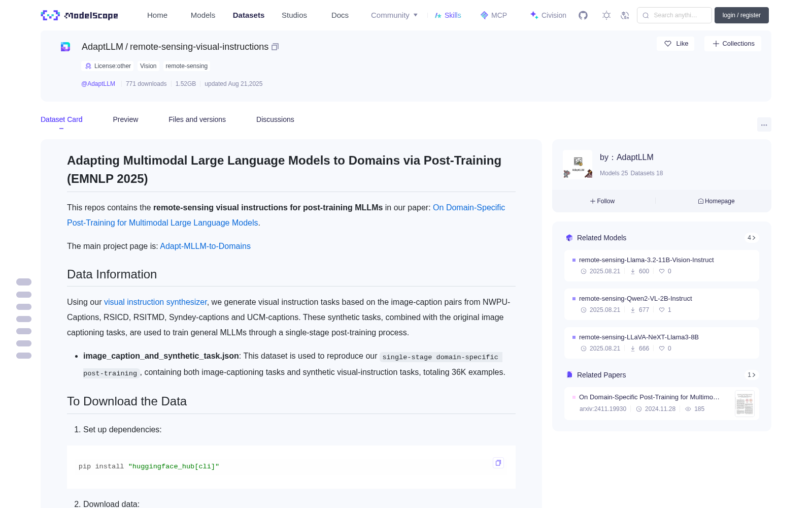812x508 pixels.
Task: Click the 771 downloads text
Action: (146, 84)
